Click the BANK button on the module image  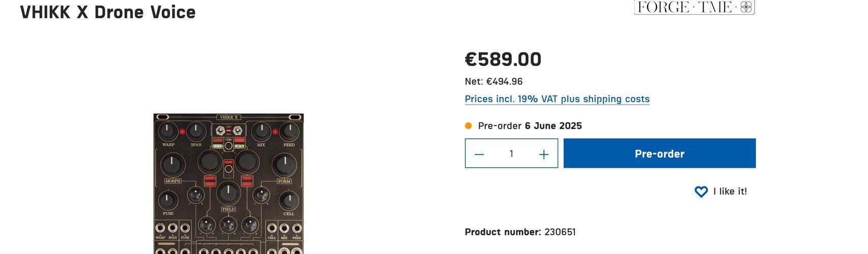point(228,169)
